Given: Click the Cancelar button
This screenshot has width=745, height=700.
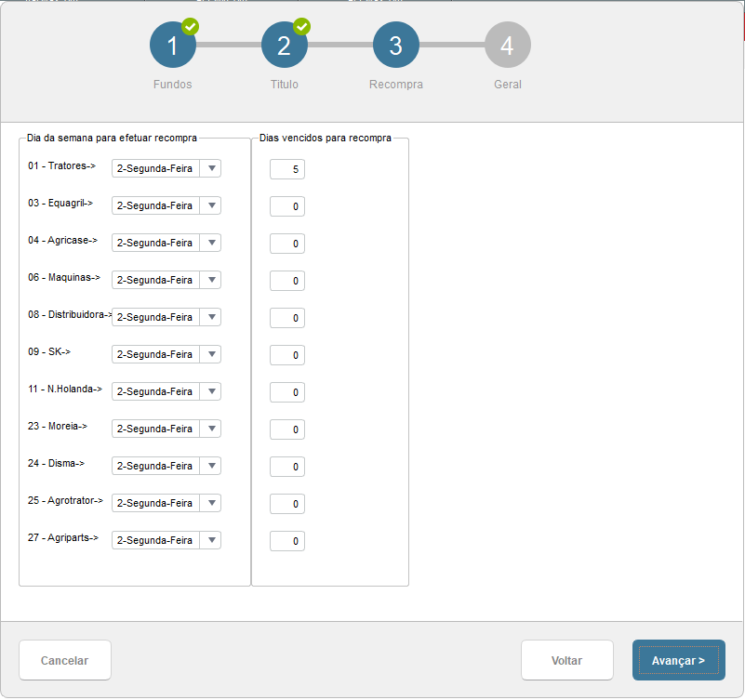Looking at the screenshot, I should (x=64, y=660).
